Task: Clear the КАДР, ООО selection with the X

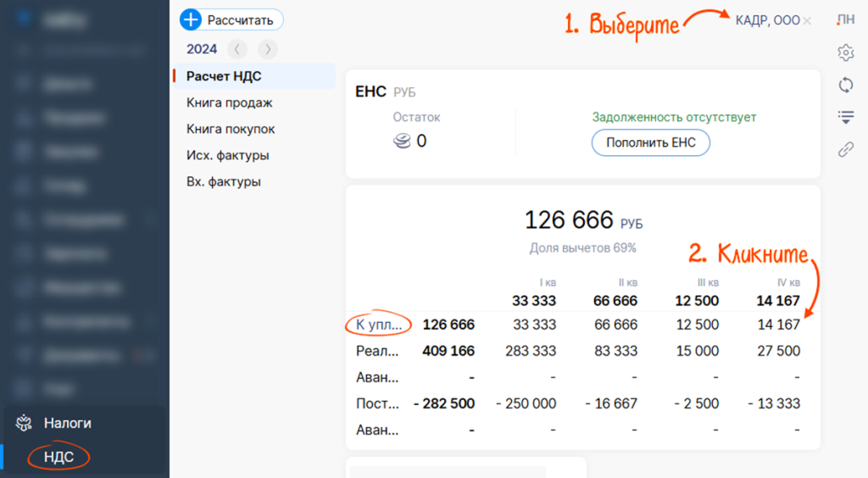Action: [807, 20]
